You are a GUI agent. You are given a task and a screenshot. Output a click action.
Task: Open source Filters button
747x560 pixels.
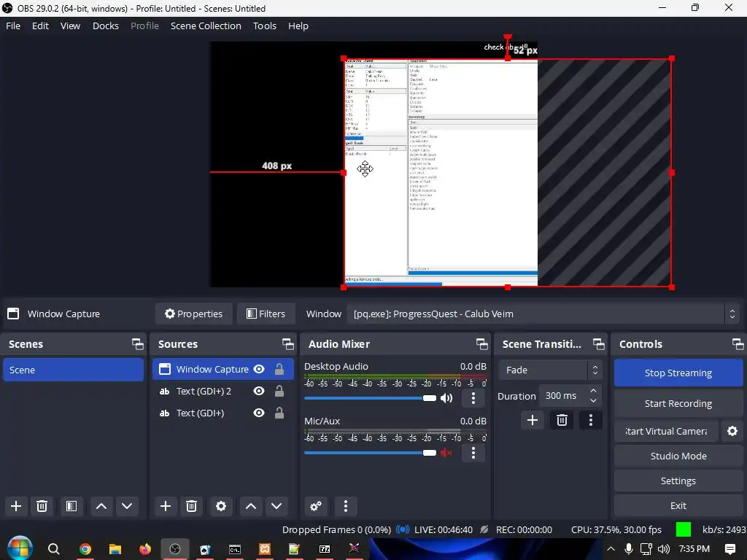point(266,314)
